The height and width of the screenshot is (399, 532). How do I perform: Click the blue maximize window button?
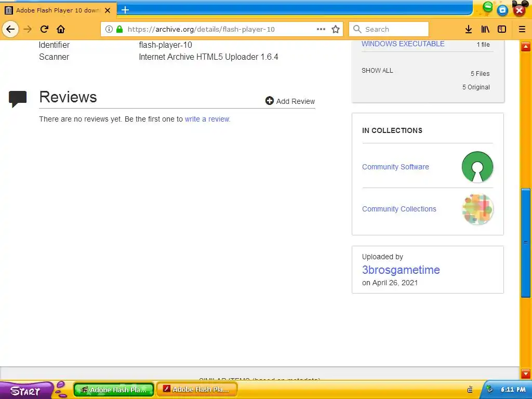[503, 10]
